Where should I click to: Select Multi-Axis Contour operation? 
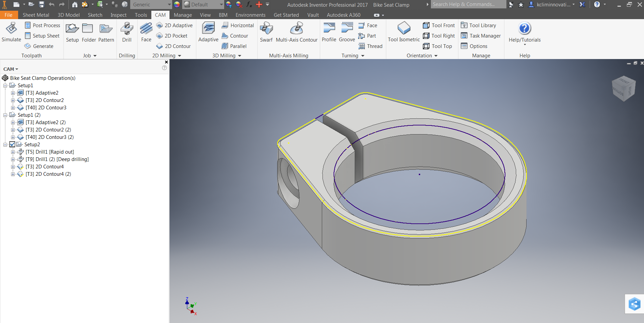click(x=297, y=32)
